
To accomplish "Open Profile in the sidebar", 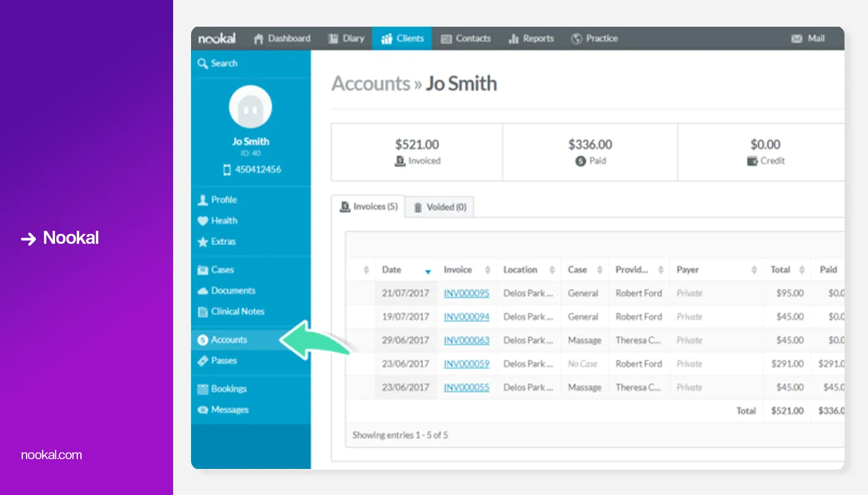I will pyautogui.click(x=250, y=200).
